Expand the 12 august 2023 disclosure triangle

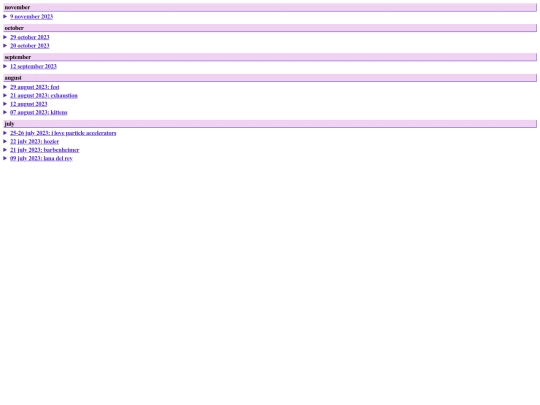5,104
